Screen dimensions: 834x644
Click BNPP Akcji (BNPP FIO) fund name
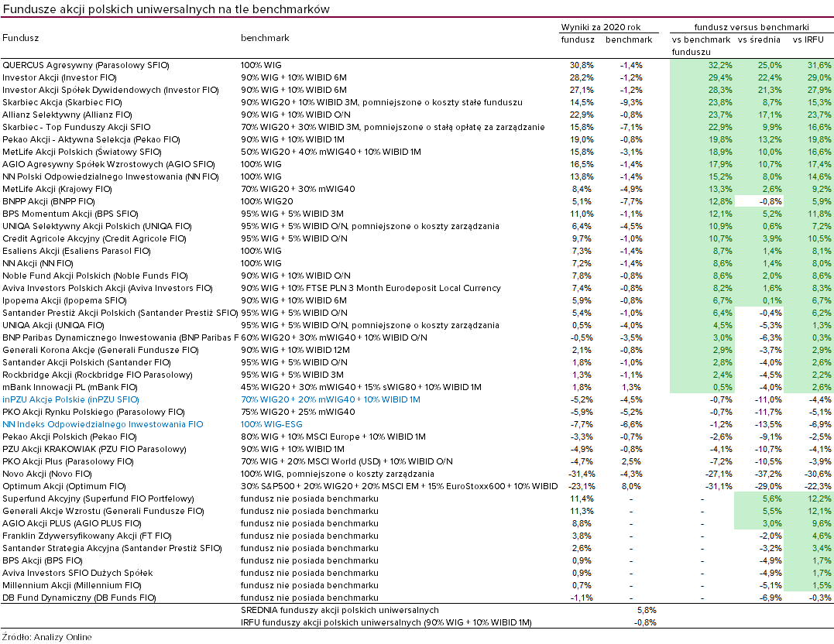[49, 201]
